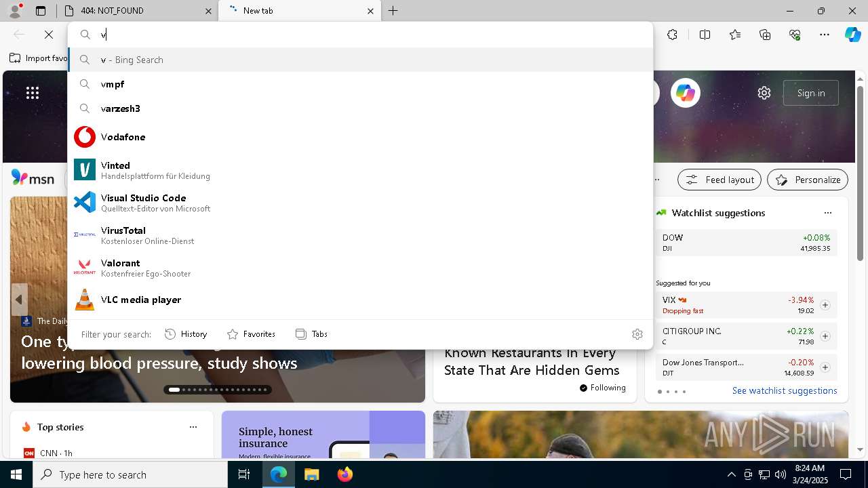Open Watchlist suggestions more options

(x=828, y=213)
